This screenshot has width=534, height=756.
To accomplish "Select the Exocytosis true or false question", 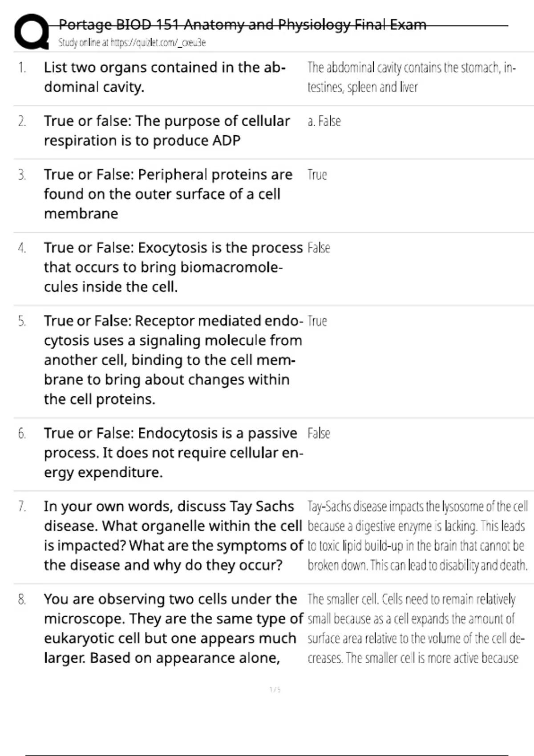I will [173, 267].
